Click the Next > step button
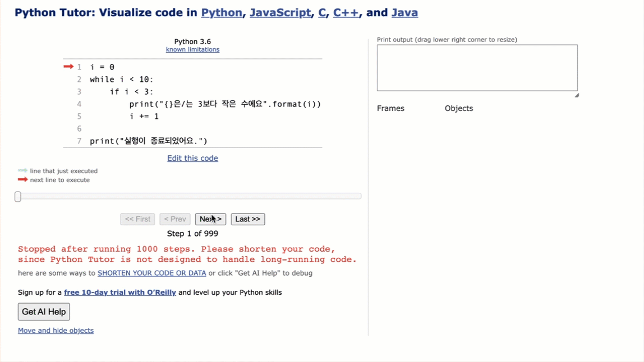644x362 pixels. coord(210,219)
